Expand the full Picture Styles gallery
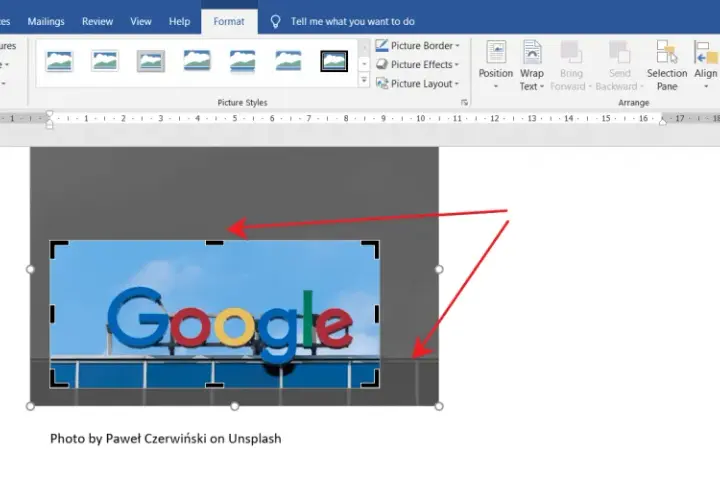Image resolution: width=720 pixels, height=500 pixels. pos(364,80)
